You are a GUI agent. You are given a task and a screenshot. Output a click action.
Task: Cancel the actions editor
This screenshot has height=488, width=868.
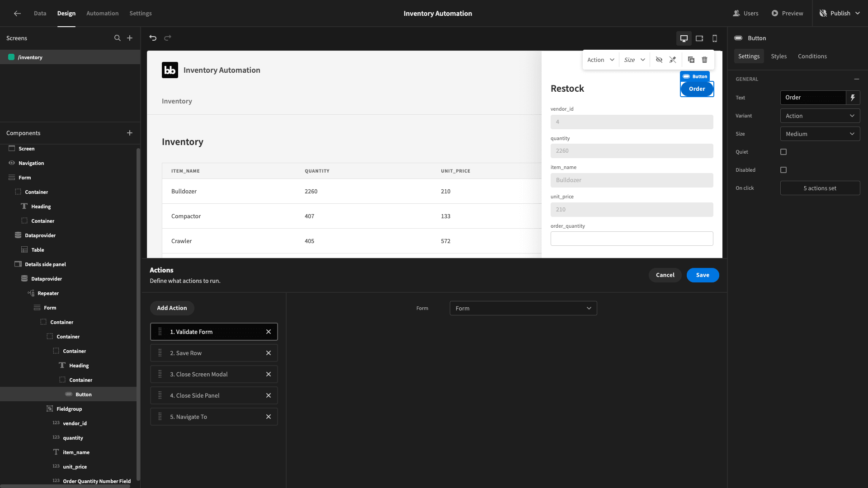[665, 275]
